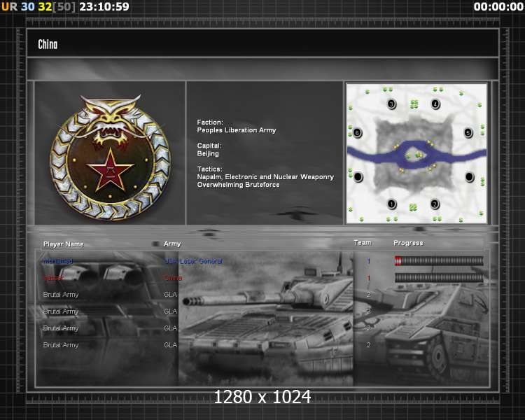Screen dimensions: 525x420
Task: Select start position 2 on the minimap
Action: tap(435, 204)
